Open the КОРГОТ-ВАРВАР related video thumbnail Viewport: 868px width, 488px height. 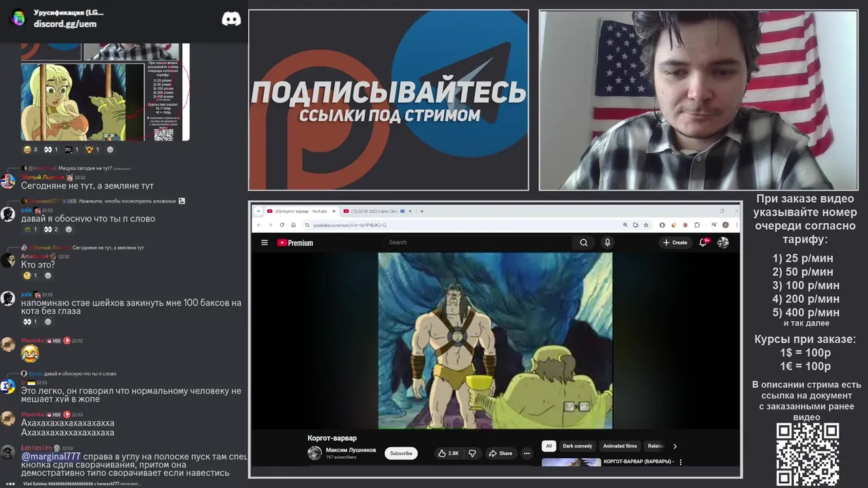click(x=571, y=462)
